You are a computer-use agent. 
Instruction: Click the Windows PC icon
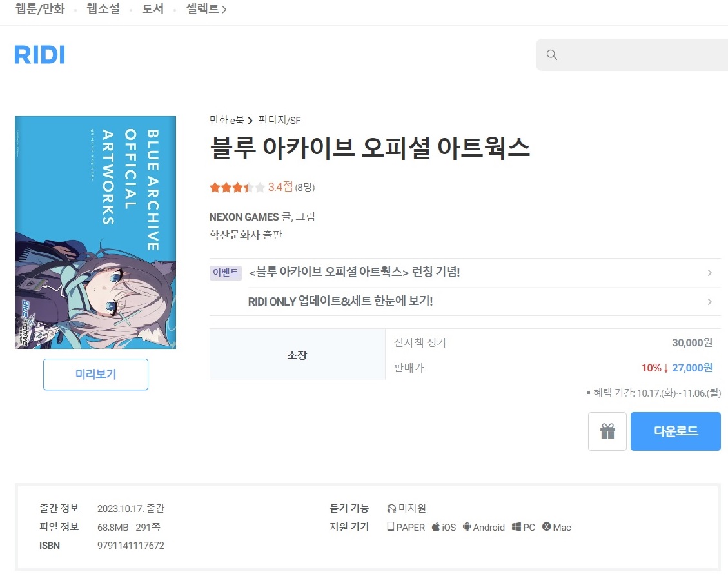516,527
